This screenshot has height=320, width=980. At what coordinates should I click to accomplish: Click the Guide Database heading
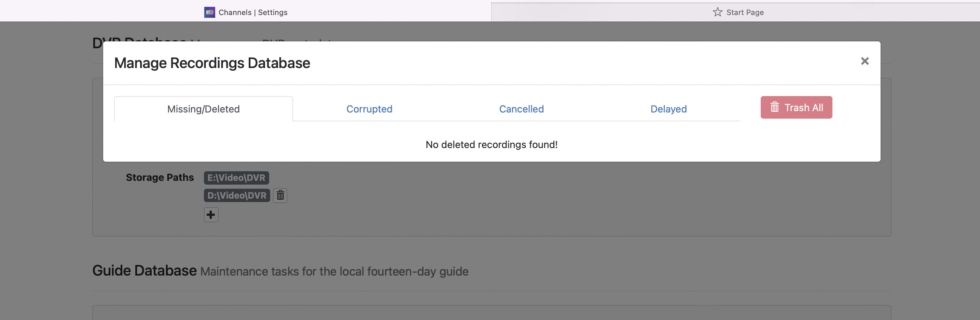(144, 270)
